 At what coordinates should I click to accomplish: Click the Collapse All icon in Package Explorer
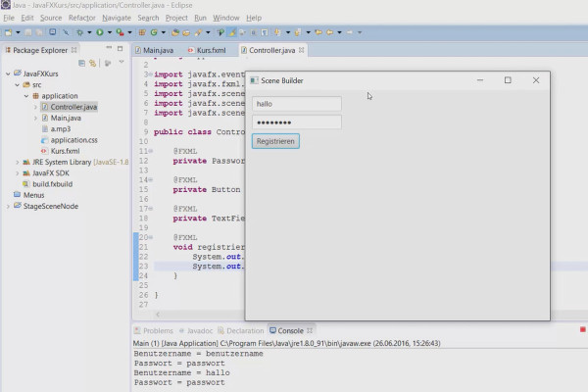pyautogui.click(x=81, y=62)
